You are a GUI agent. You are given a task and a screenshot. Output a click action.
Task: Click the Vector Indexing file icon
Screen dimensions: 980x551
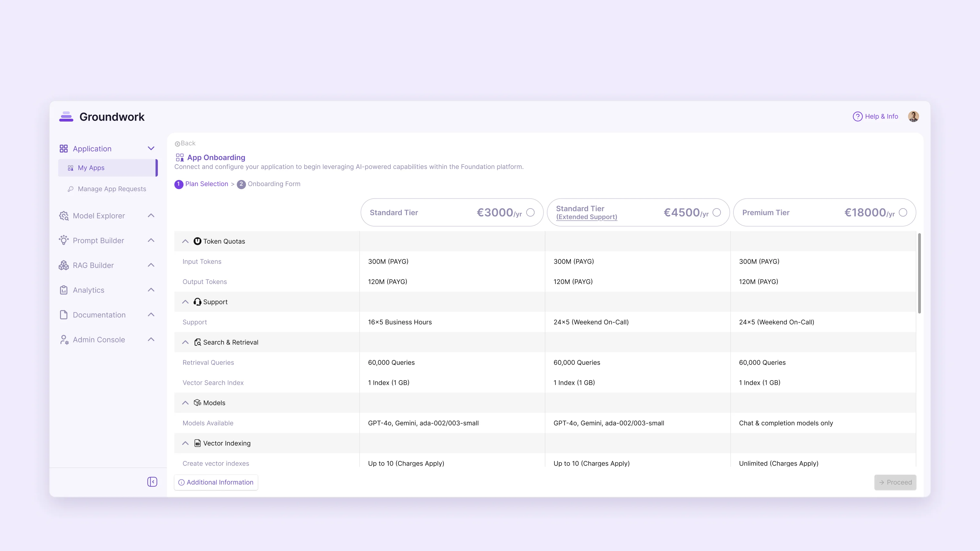197,443
